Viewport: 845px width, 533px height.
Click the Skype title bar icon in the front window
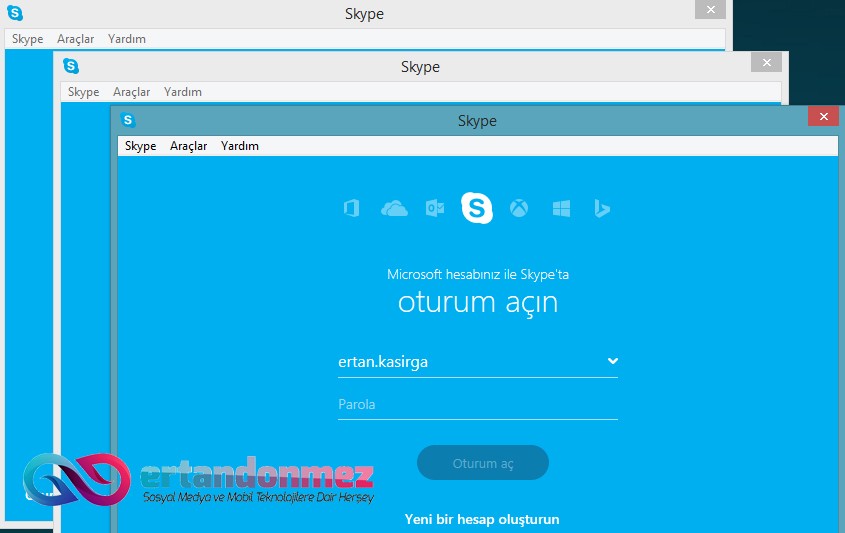[x=128, y=120]
